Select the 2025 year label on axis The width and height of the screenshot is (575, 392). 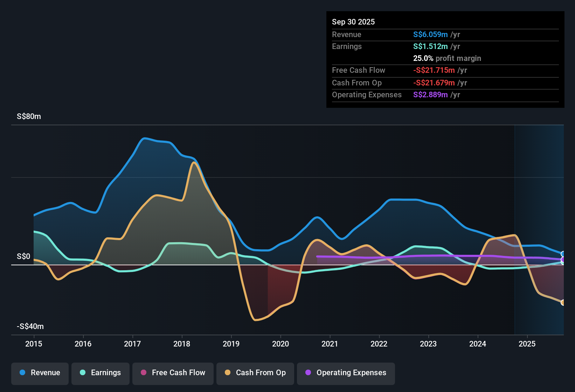click(x=527, y=344)
